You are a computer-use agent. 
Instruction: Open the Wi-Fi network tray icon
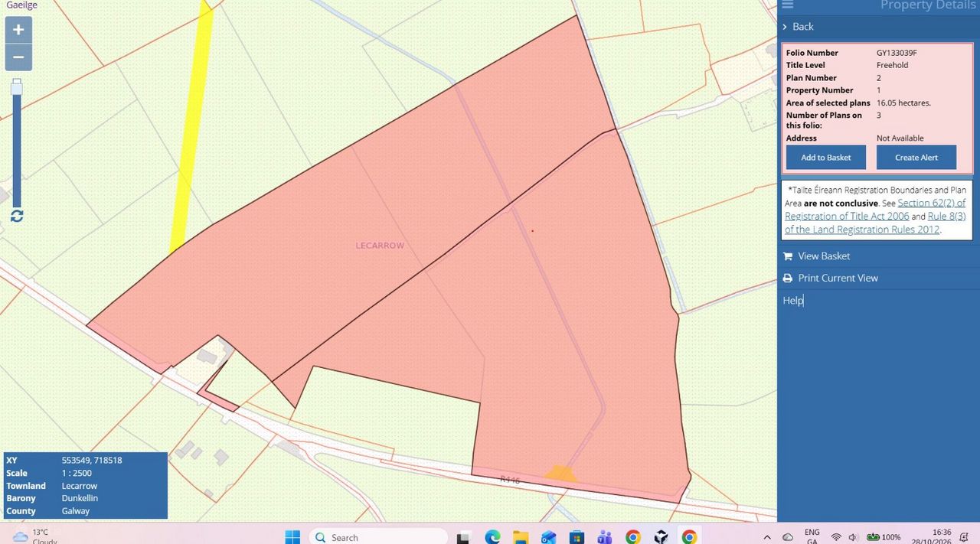tap(836, 537)
